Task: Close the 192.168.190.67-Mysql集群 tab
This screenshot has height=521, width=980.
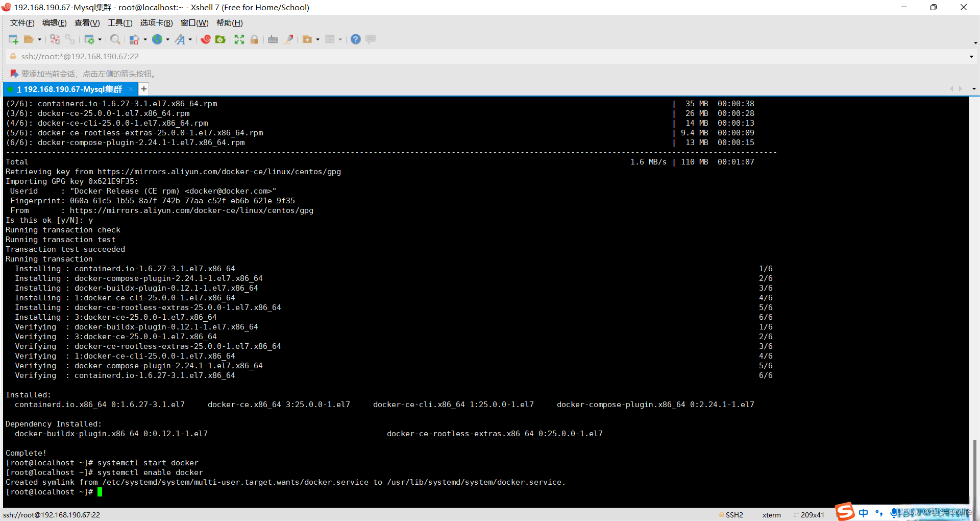Action: [131, 89]
